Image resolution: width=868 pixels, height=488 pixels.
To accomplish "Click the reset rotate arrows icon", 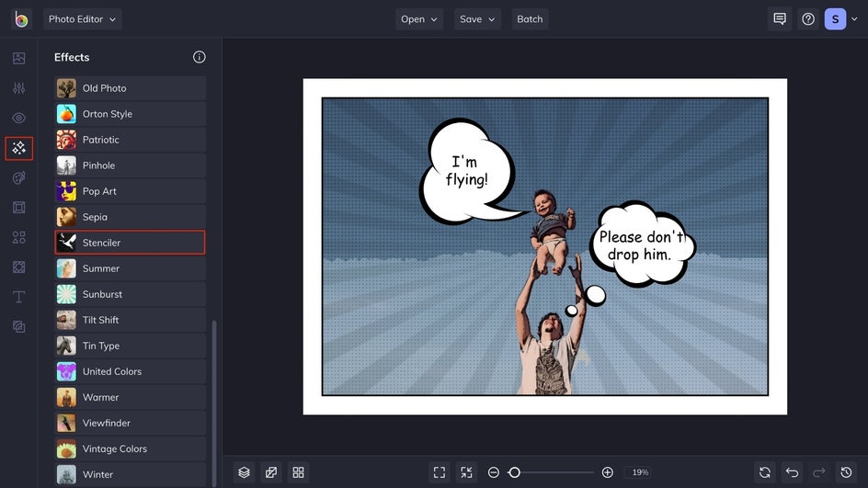I will click(x=765, y=472).
